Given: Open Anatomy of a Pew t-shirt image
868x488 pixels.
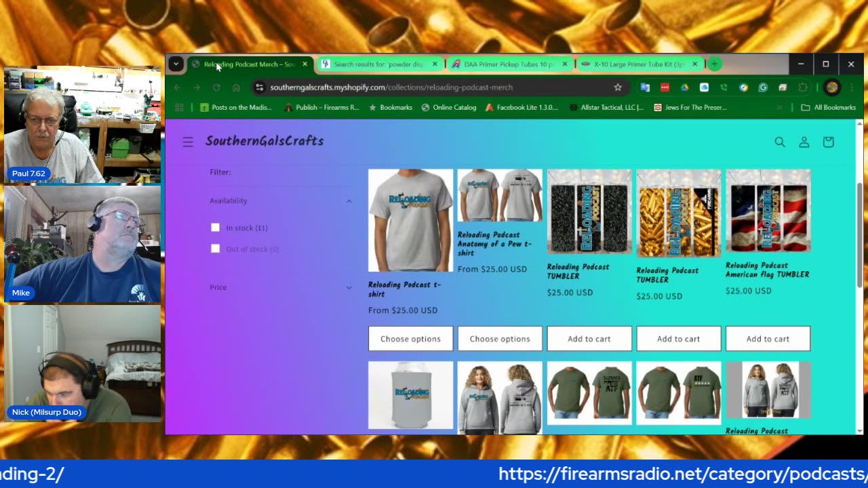Looking at the screenshot, I should point(500,195).
